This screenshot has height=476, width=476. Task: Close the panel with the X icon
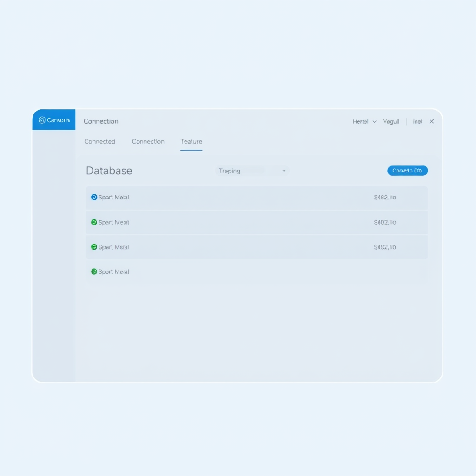tap(431, 122)
